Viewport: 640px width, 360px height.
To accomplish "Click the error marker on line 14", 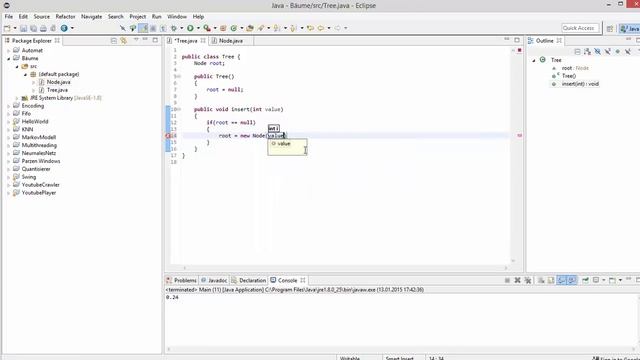I will pyautogui.click(x=168, y=136).
